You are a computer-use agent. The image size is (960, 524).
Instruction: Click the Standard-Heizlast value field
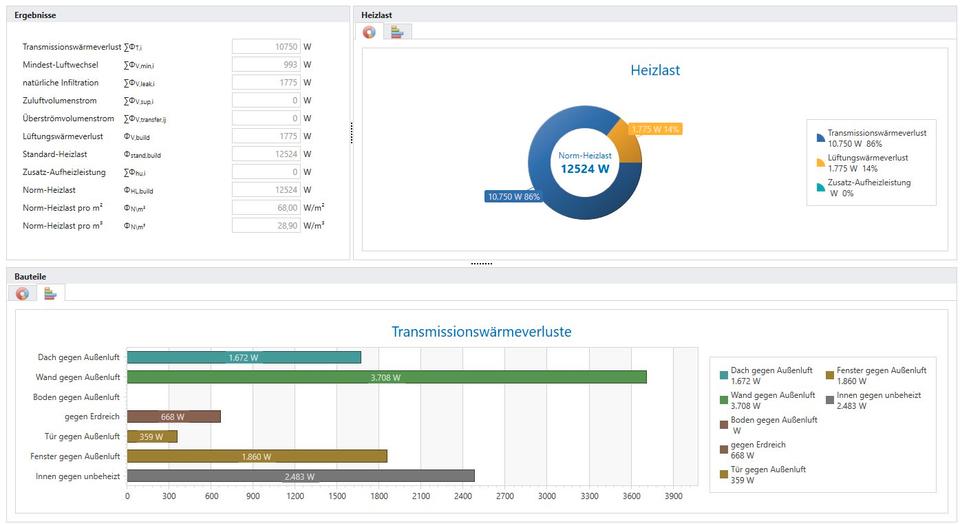266,154
